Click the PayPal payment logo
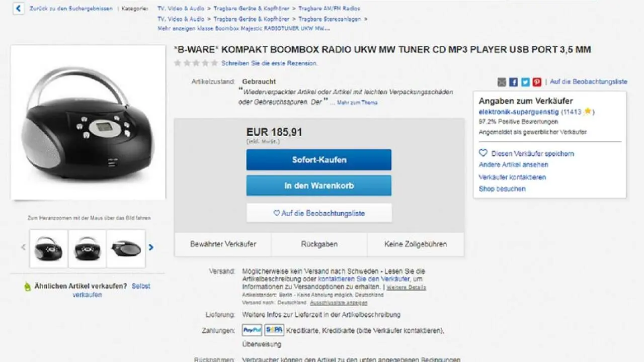 (x=252, y=330)
